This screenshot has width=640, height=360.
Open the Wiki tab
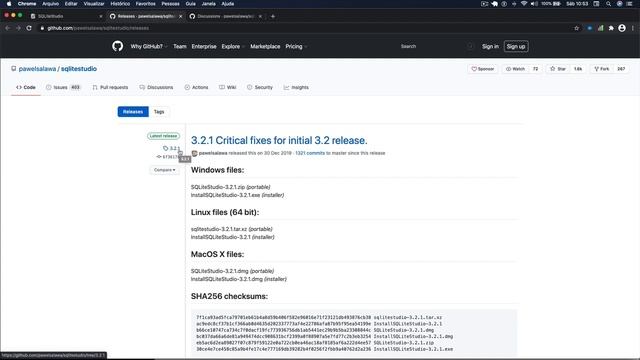click(x=228, y=87)
